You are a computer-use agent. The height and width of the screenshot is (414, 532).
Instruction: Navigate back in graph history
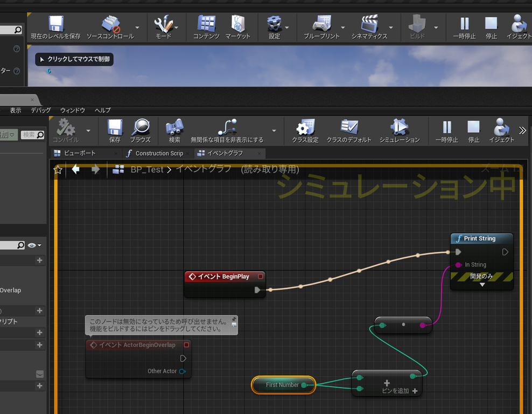click(76, 169)
